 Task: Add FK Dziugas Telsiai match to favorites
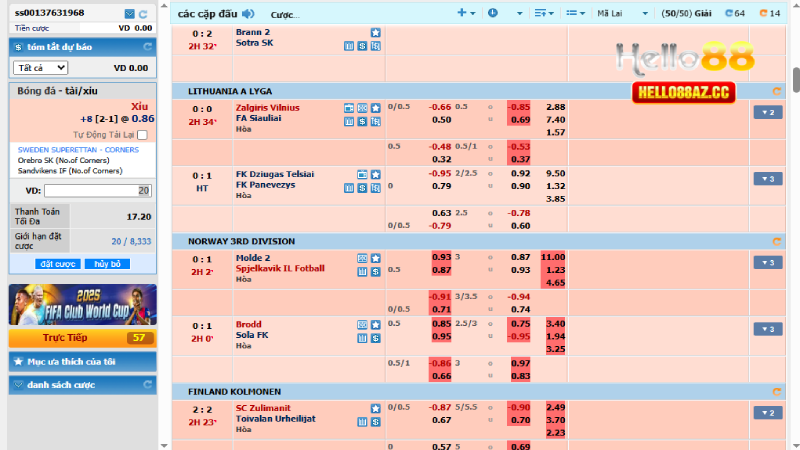pos(375,174)
